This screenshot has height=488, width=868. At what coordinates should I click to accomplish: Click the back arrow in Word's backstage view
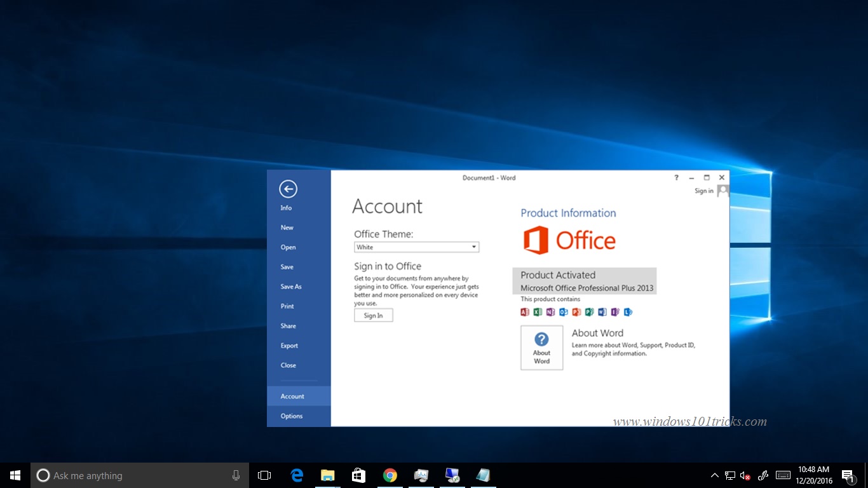pyautogui.click(x=288, y=189)
